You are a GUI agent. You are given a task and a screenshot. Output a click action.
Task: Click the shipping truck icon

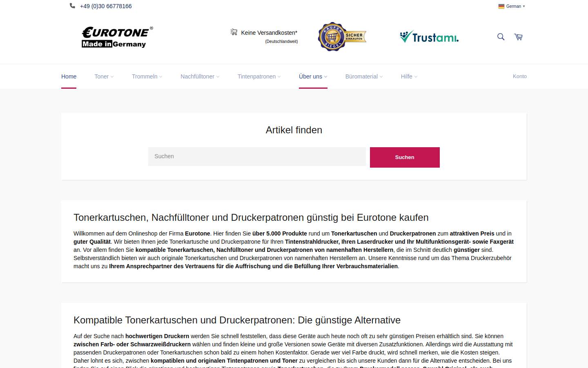[234, 32]
